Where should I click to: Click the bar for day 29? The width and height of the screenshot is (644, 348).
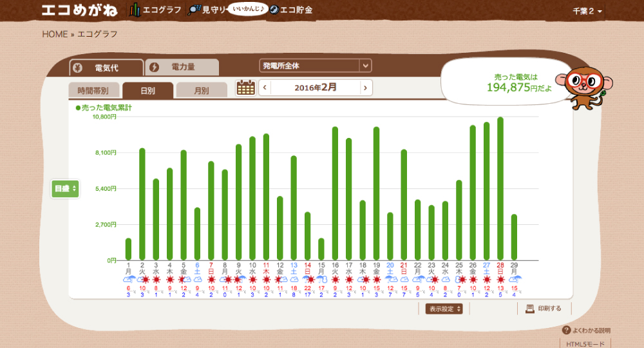click(514, 237)
